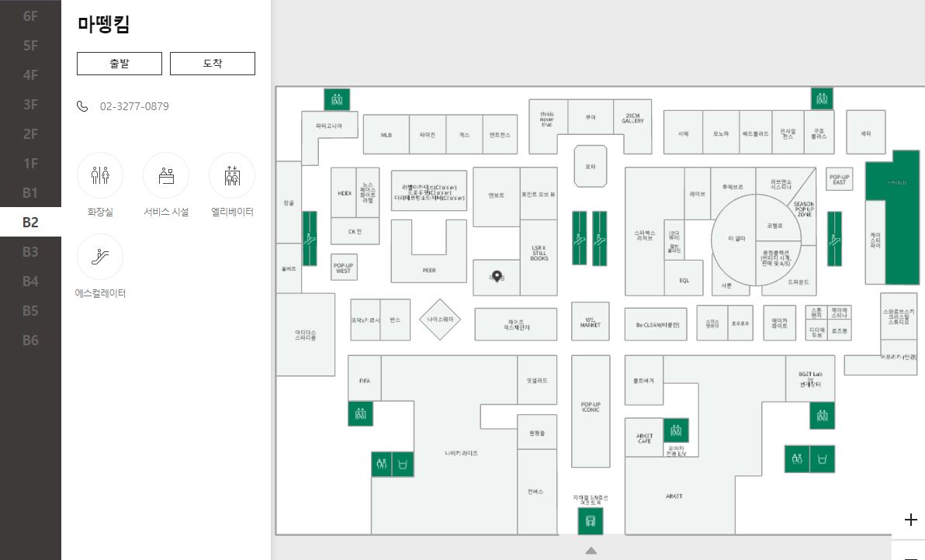Switch to floor B5
This screenshot has height=560, width=925.
pos(31,311)
